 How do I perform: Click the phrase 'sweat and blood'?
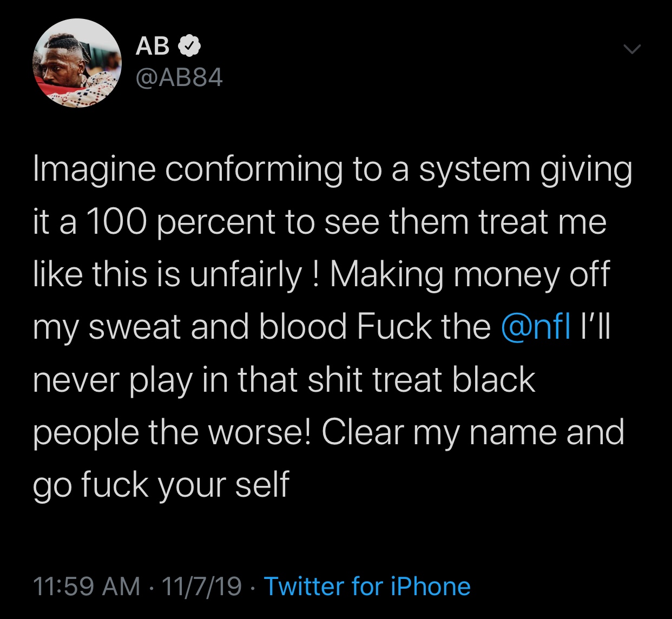(218, 326)
